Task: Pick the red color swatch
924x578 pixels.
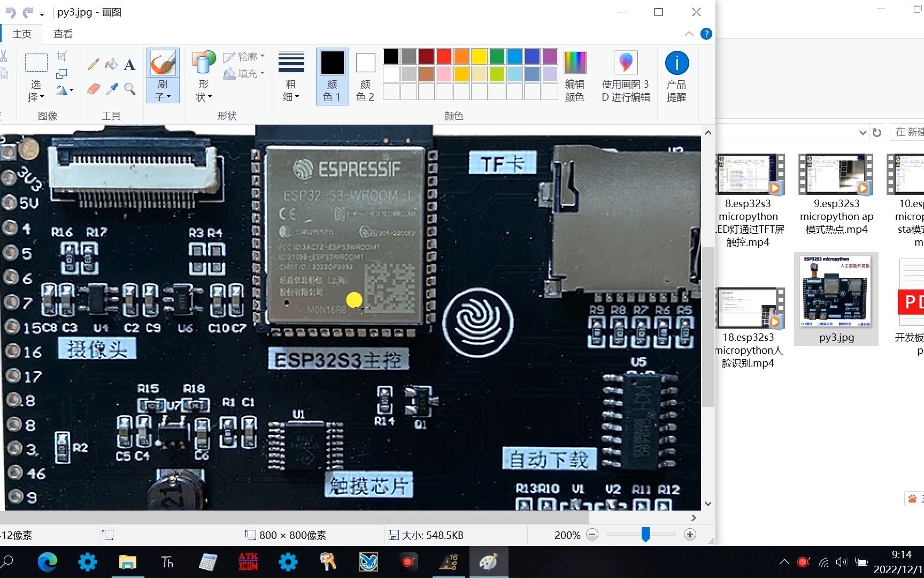Action: click(x=444, y=56)
